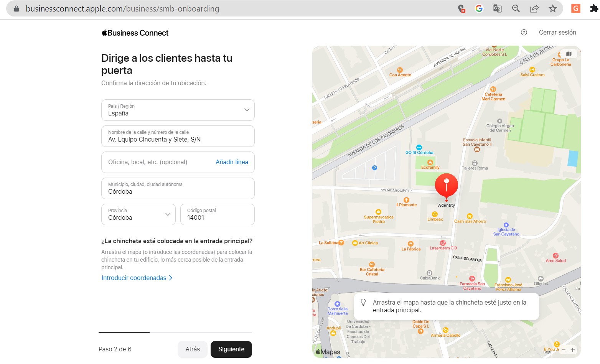Image resolution: width=600 pixels, height=364 pixels.
Task: Click the browser share page icon
Action: point(534,8)
